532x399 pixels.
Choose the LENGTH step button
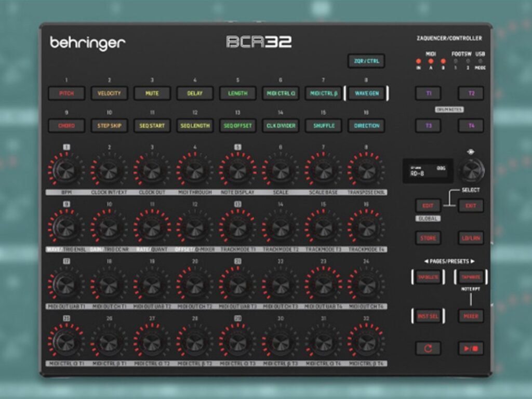(x=237, y=94)
